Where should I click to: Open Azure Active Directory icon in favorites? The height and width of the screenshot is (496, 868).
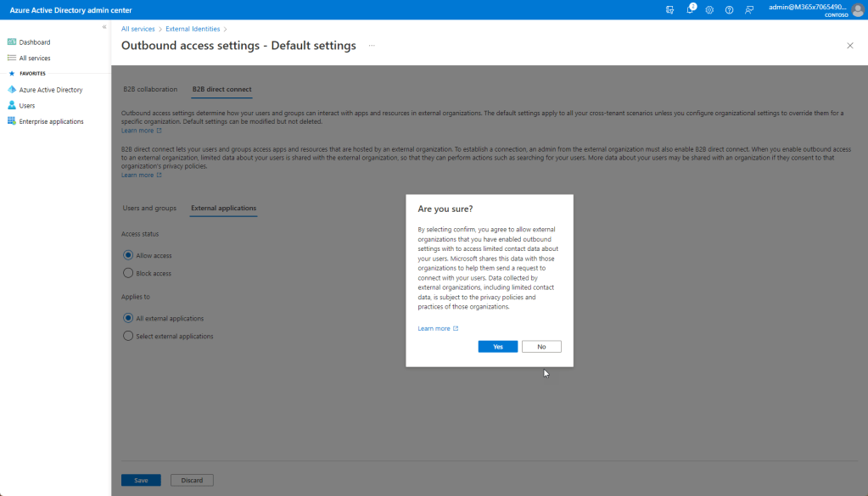pyautogui.click(x=12, y=89)
